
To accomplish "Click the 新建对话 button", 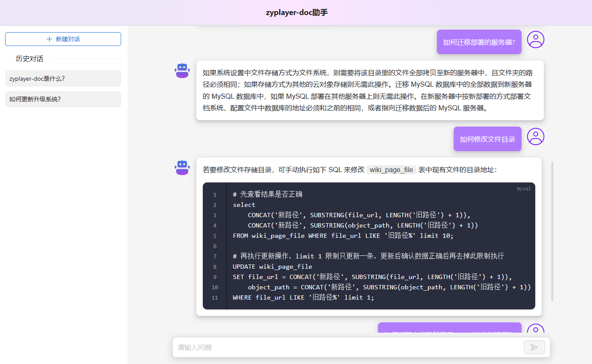I will point(63,39).
